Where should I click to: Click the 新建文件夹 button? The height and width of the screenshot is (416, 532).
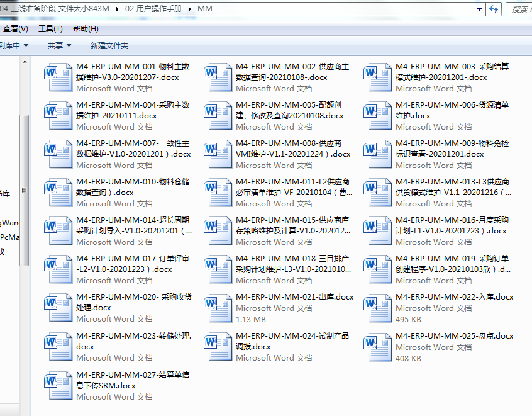point(109,45)
